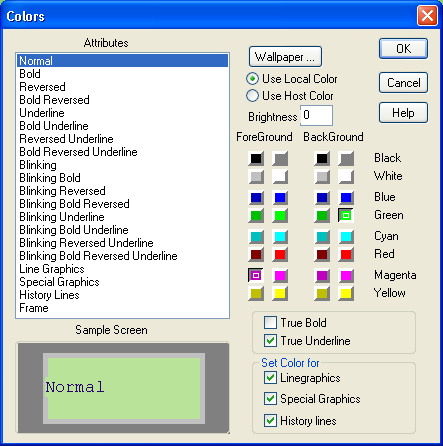Enable the True Bold checkbox
The width and height of the screenshot is (443, 446).
[270, 323]
